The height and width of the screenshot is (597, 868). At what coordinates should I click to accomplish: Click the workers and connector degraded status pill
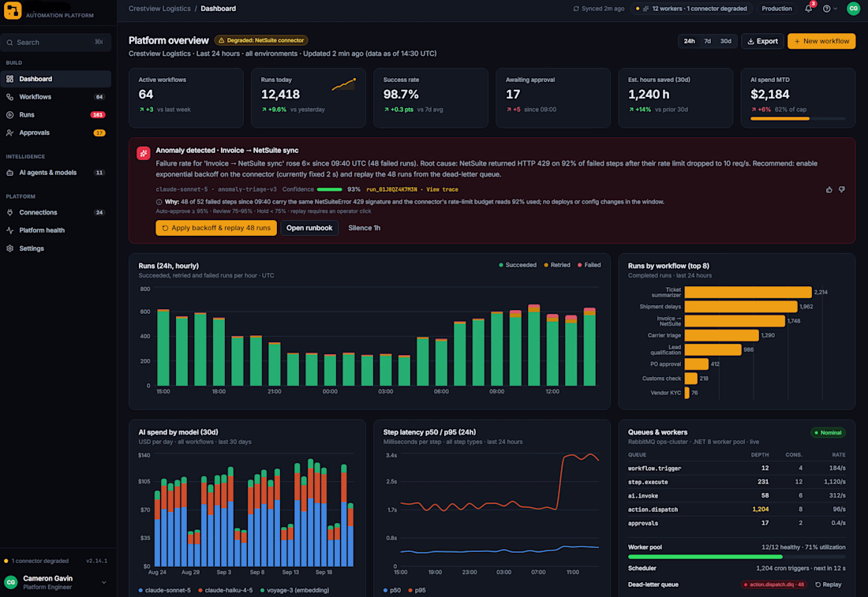691,9
